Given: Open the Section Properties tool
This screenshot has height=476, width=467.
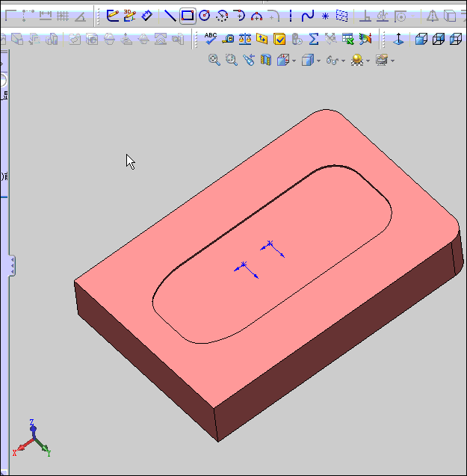Looking at the screenshot, I should coord(262,39).
